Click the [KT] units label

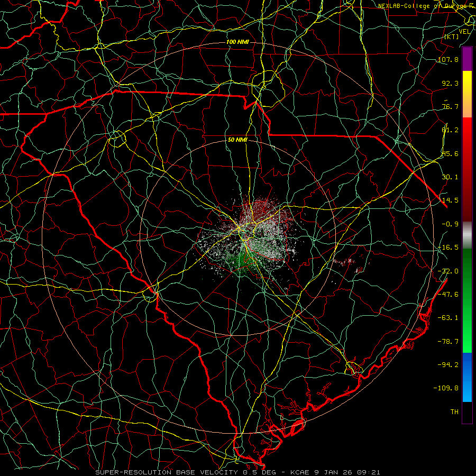[452, 36]
